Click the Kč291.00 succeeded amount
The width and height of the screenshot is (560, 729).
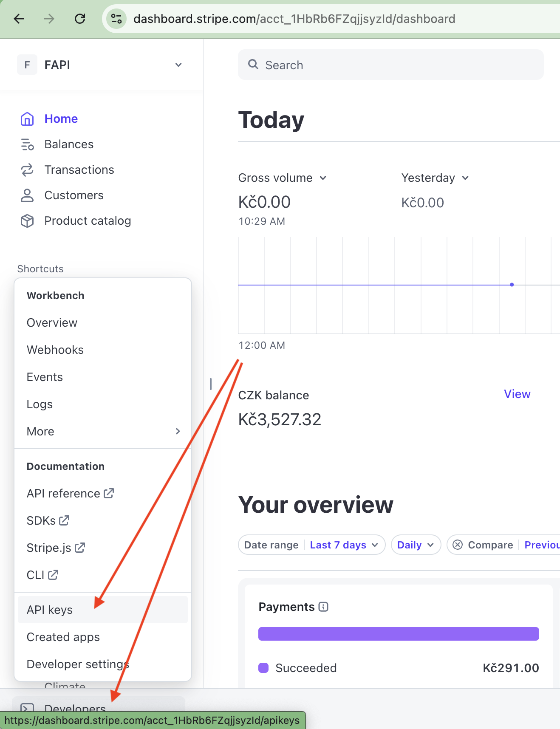point(511,668)
